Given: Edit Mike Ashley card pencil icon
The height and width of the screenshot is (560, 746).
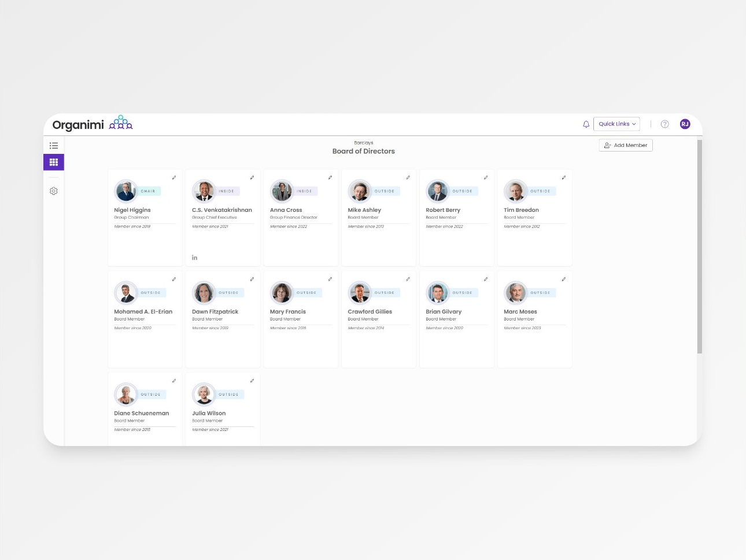Looking at the screenshot, I should [408, 178].
